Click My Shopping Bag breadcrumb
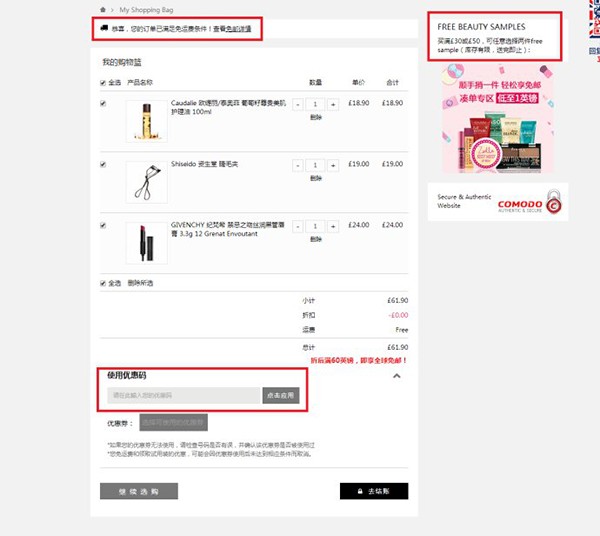This screenshot has width=600, height=536. [x=146, y=10]
